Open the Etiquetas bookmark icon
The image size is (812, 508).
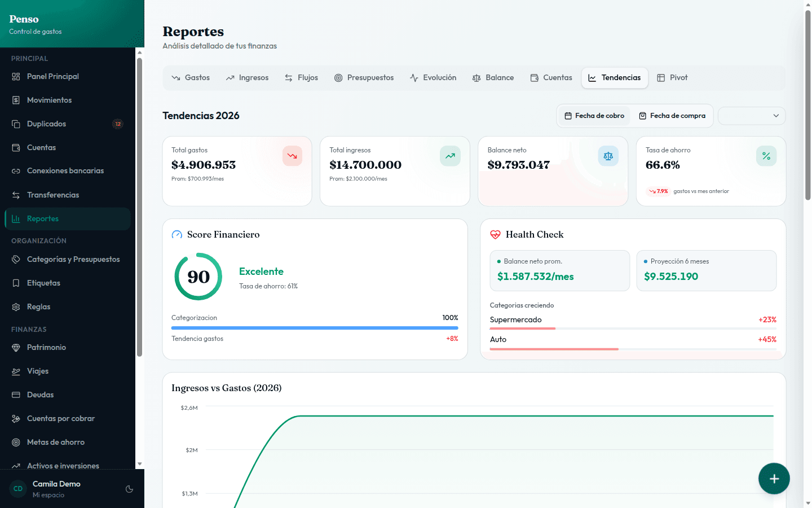coord(16,283)
